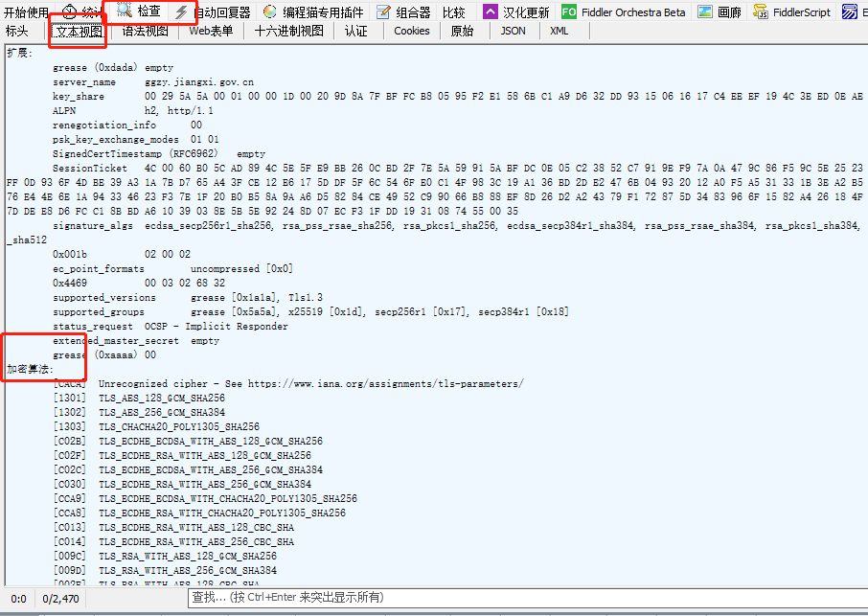The width and height of the screenshot is (868, 616).
Task: Click the 加密算法: heading text
Action: pyautogui.click(x=30, y=369)
